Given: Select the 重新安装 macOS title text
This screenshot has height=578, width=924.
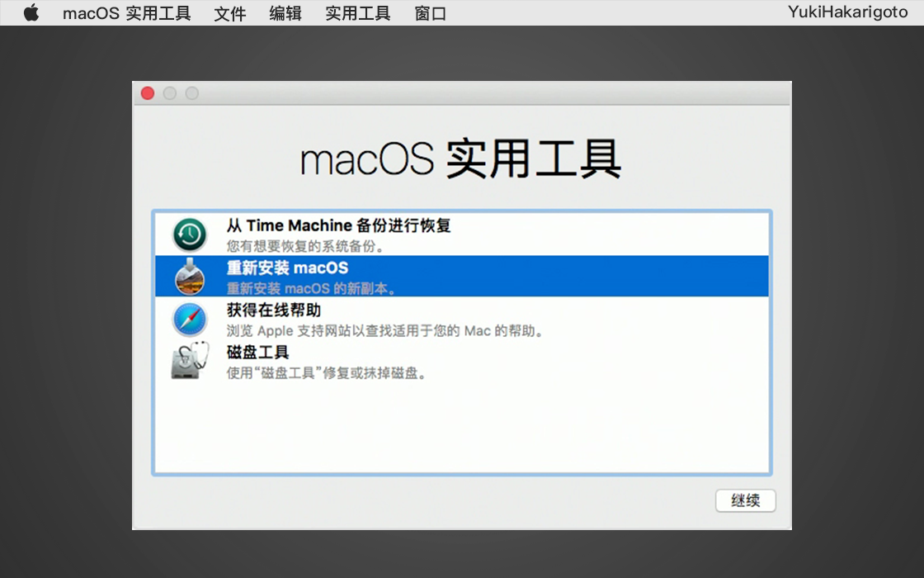Looking at the screenshot, I should (x=288, y=268).
